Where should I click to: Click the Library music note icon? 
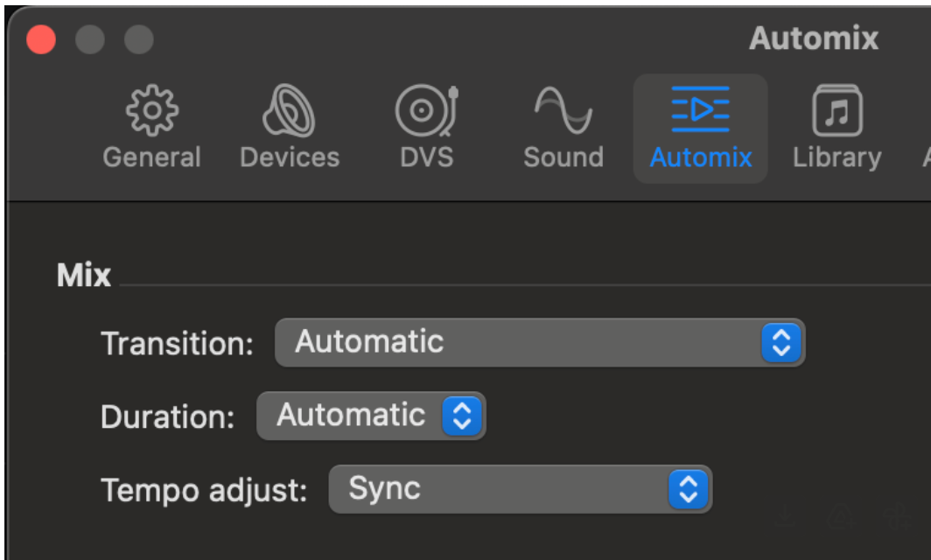(x=836, y=111)
